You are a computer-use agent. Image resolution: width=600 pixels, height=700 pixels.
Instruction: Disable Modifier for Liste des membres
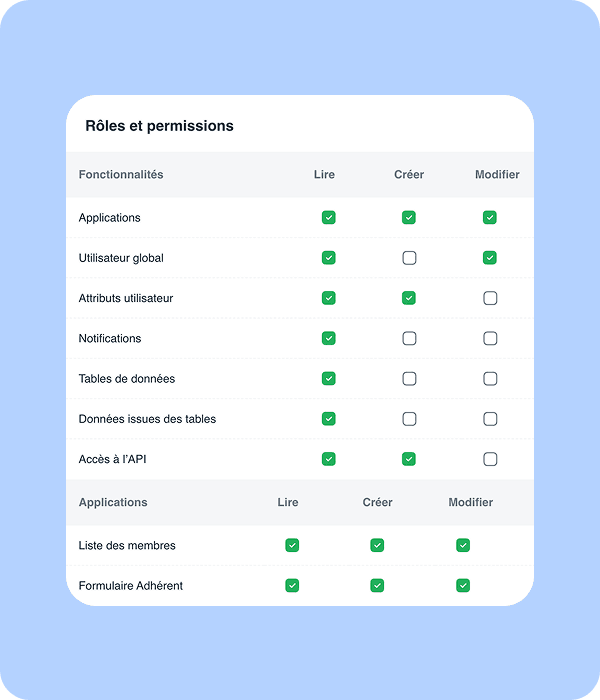click(463, 545)
